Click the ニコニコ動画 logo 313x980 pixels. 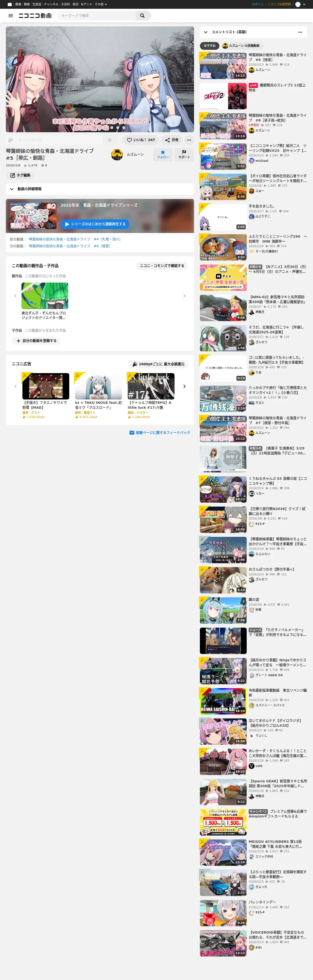coord(35,16)
